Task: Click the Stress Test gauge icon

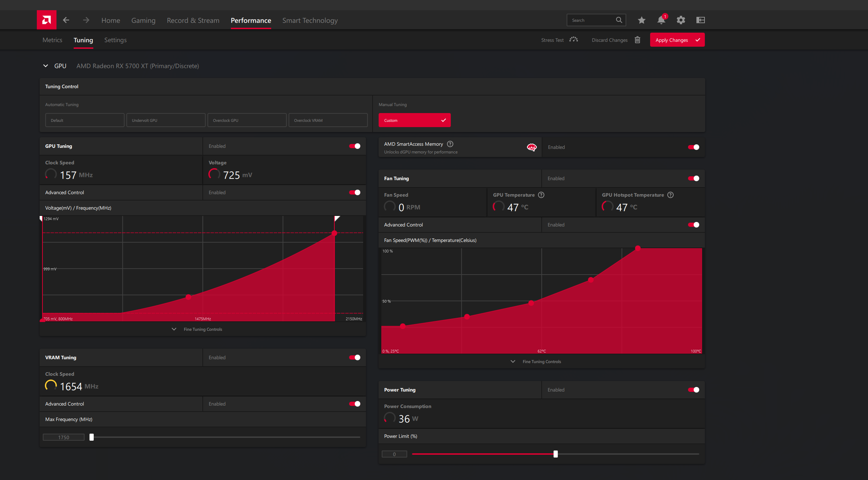Action: point(574,40)
